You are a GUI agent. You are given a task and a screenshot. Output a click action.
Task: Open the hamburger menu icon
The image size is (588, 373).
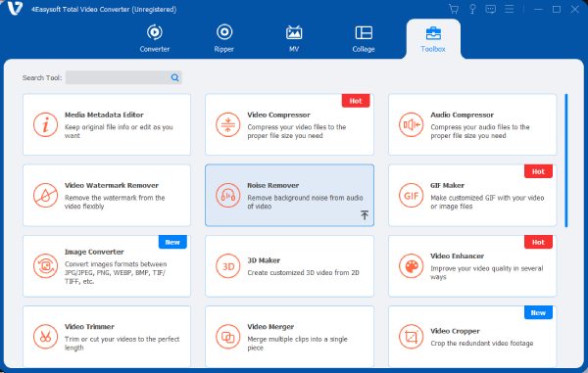(x=509, y=9)
